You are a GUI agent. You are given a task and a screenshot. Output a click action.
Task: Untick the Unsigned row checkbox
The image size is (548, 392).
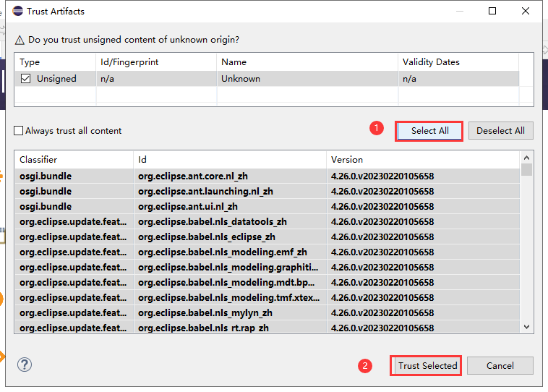pos(25,78)
